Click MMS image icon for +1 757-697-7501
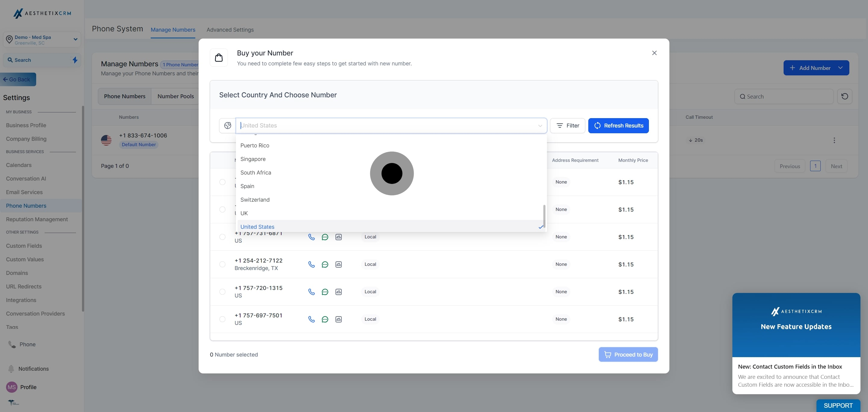This screenshot has width=868, height=412. (x=338, y=319)
